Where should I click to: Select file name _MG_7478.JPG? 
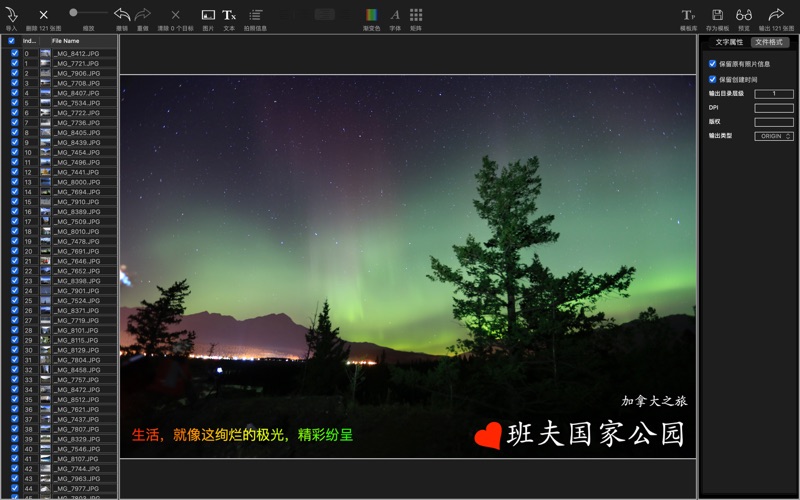[x=77, y=241]
